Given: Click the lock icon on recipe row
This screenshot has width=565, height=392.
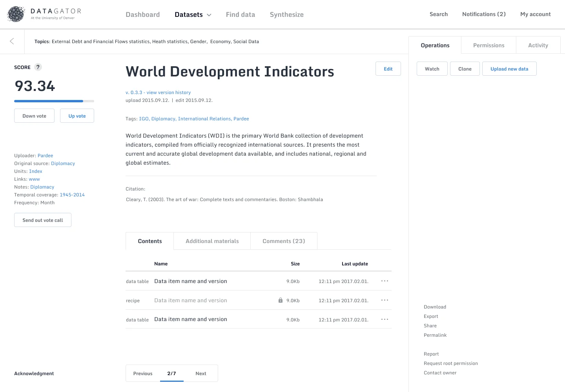Looking at the screenshot, I should [281, 300].
